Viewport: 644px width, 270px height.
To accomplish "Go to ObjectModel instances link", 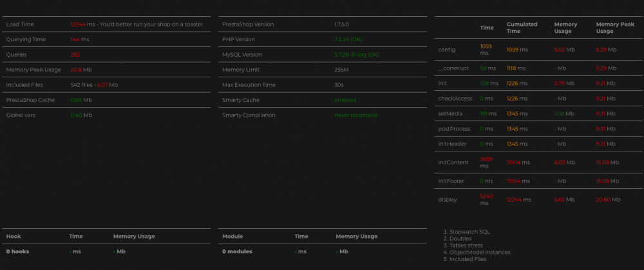I will pos(480,253).
